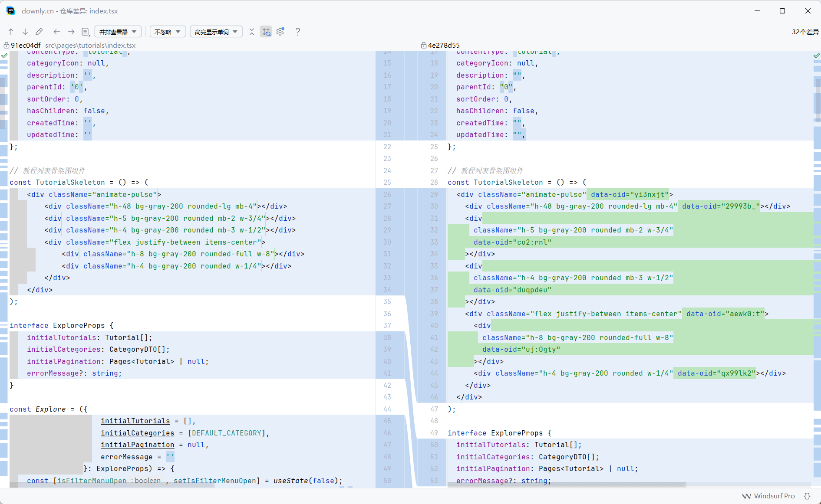Click 'const TutorialSkeleton' in left pane
Image resolution: width=821 pixels, height=504 pixels.
tap(57, 183)
